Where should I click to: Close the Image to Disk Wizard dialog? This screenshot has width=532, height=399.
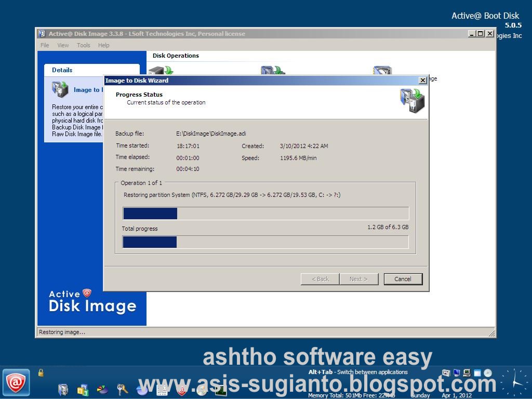pos(423,81)
